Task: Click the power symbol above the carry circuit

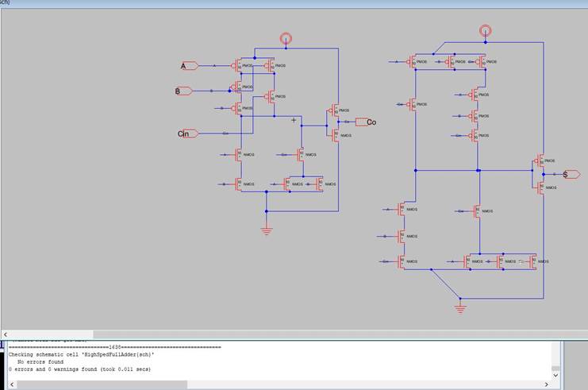Action: pyautogui.click(x=286, y=39)
